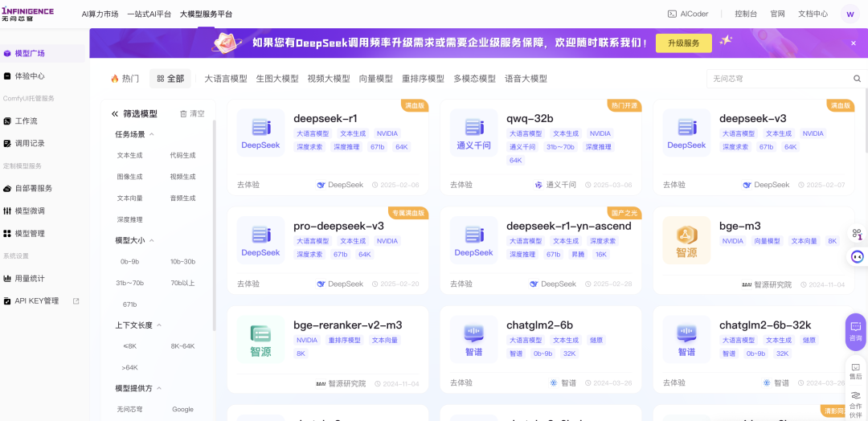Click 去体验 on the chatglm2-6b card
Viewport: 868px width, 421px height.
[461, 382]
